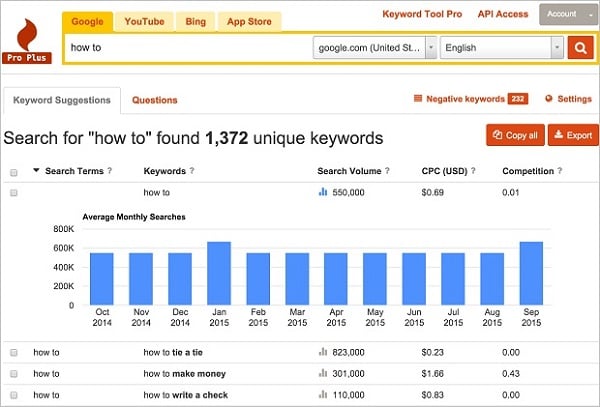
Task: Click the 'how to' keyword search input field
Action: pyautogui.click(x=188, y=48)
